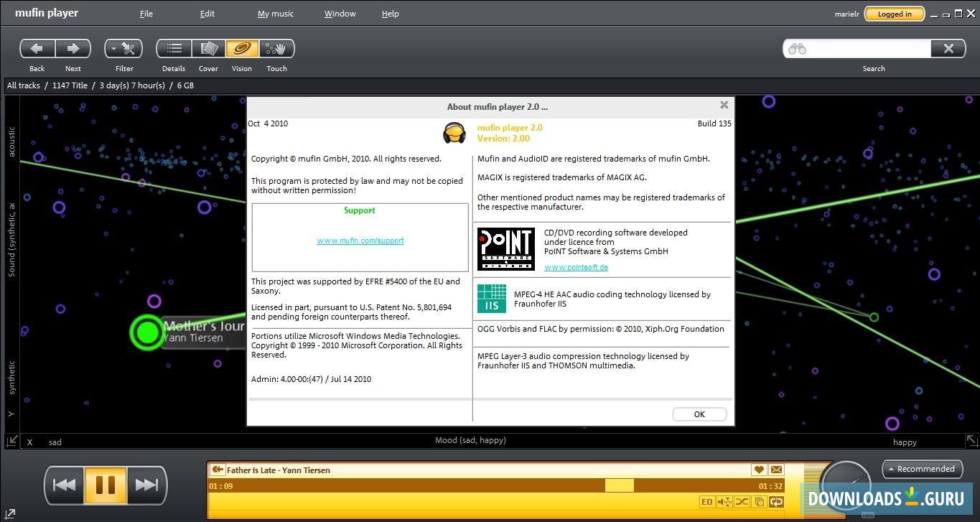Pause the current playback
This screenshot has height=522, width=980.
[x=106, y=485]
